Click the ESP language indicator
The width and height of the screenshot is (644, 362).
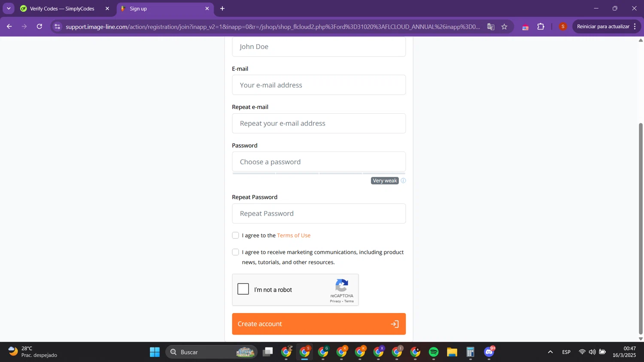click(566, 352)
